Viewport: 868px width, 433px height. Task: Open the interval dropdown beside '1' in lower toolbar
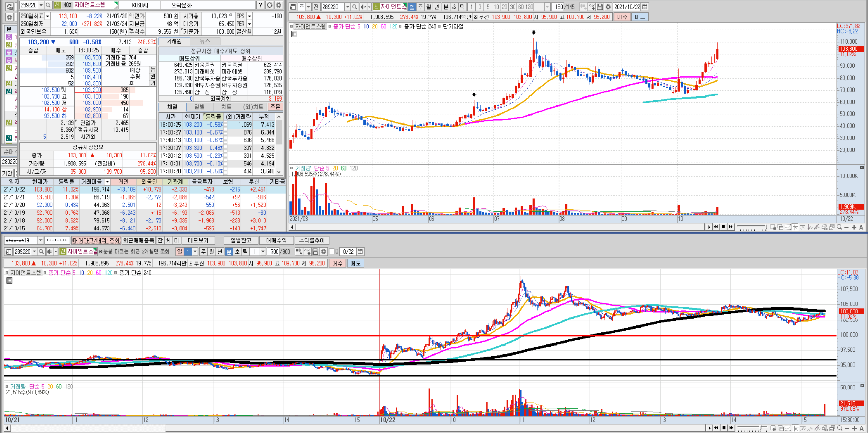click(263, 251)
